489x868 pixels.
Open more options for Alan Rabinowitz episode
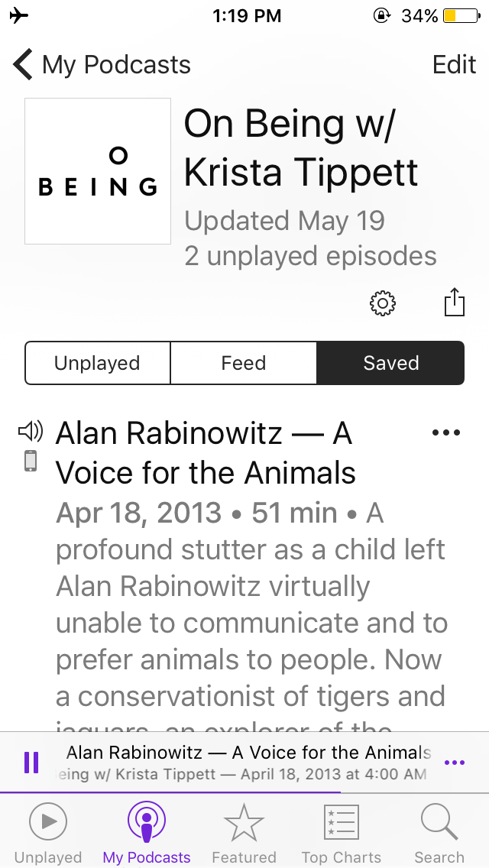tap(446, 432)
